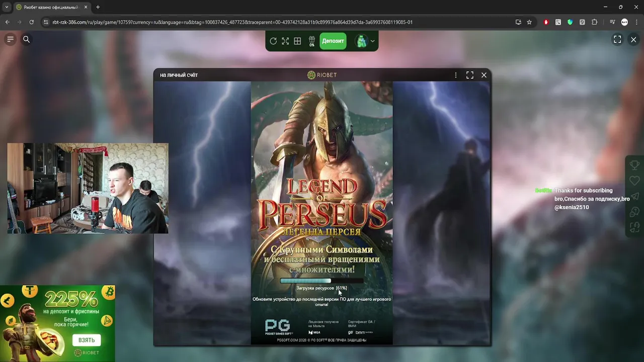The width and height of the screenshot is (644, 362).
Task: Open the media control music-note icon
Action: [612, 22]
